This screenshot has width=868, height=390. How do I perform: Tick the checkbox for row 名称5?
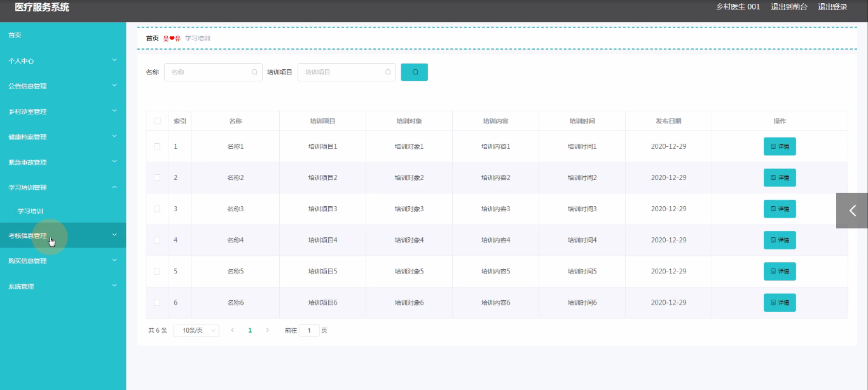coord(157,271)
